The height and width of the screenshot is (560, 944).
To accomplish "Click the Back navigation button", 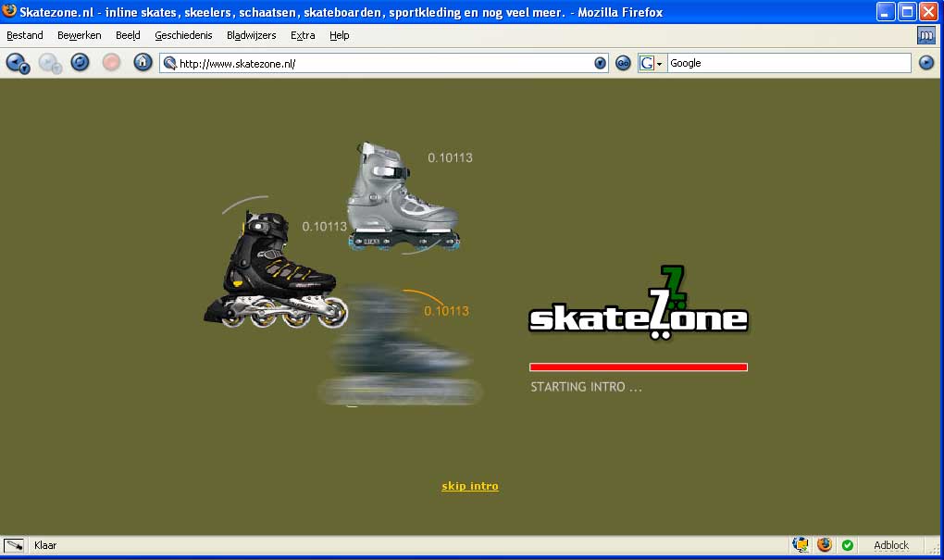I will coord(18,63).
